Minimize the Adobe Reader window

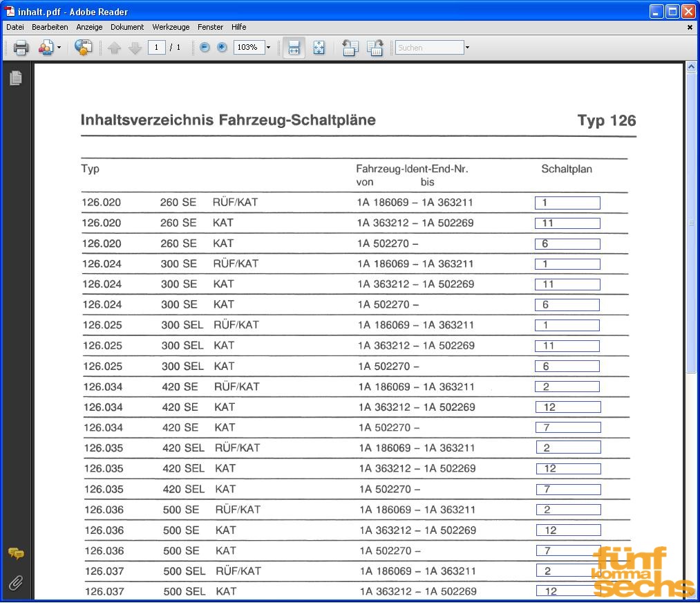(656, 11)
